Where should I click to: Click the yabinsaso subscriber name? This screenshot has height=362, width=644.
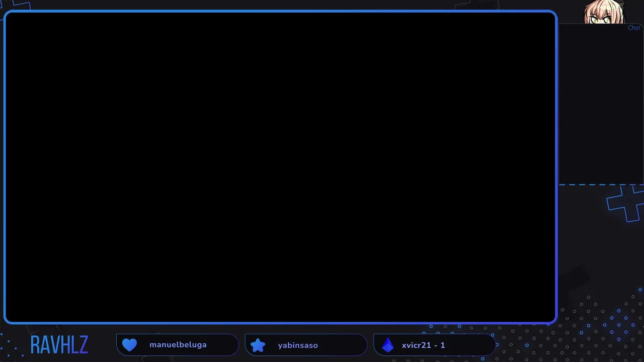298,345
